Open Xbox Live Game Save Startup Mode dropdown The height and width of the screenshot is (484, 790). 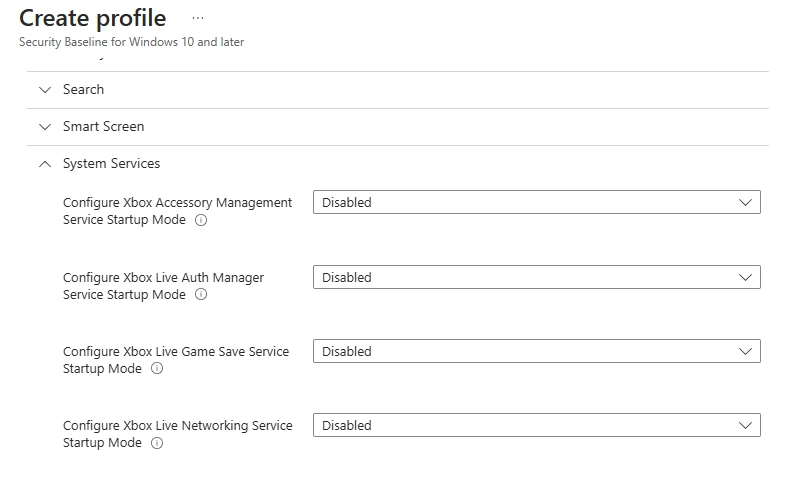pos(536,351)
